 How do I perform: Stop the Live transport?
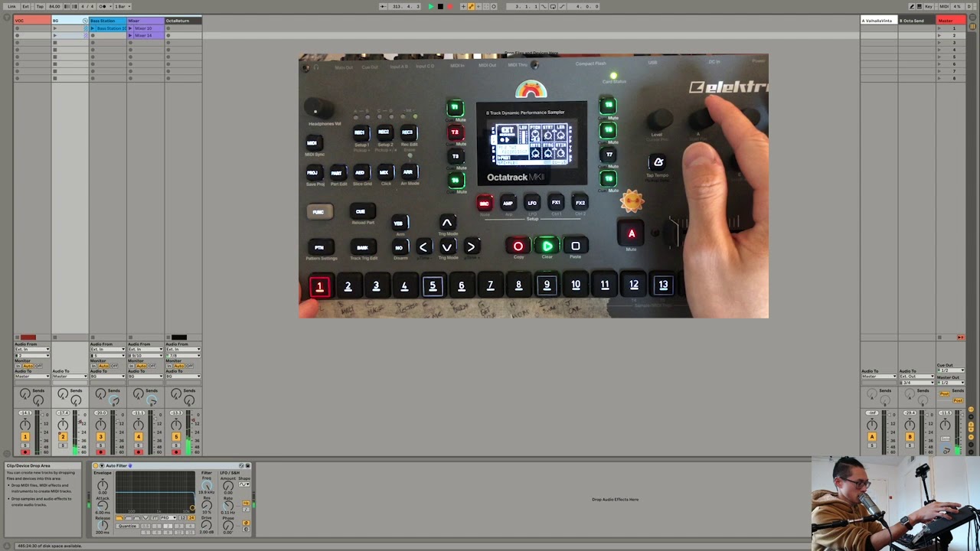(x=440, y=6)
